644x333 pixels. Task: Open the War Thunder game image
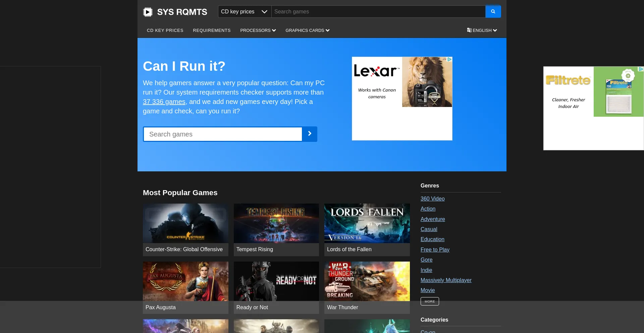(x=367, y=281)
